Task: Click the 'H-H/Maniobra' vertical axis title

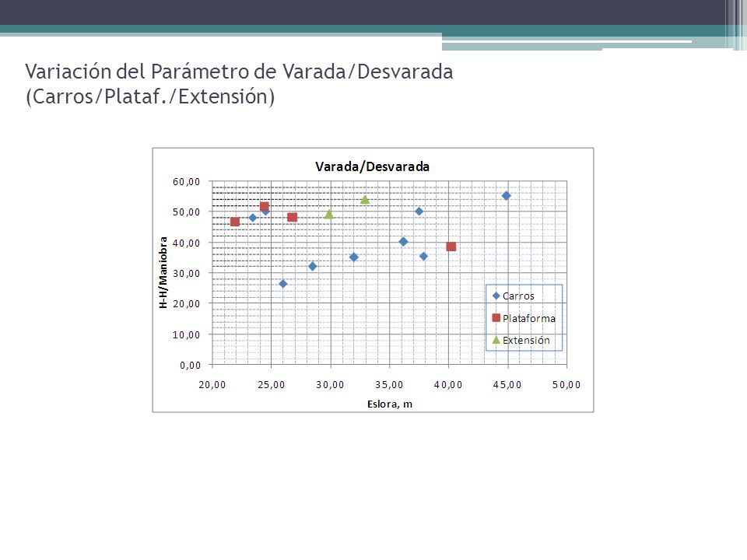Action: point(163,272)
